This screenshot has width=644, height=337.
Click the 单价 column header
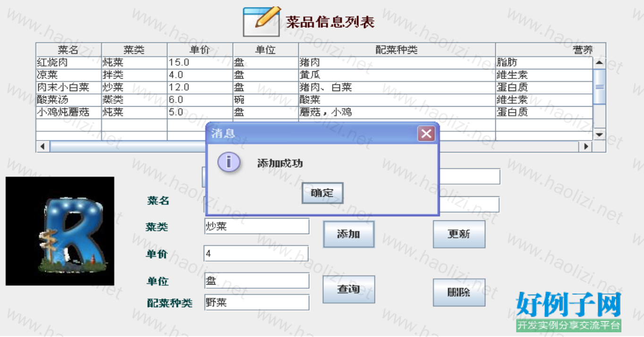(200, 50)
